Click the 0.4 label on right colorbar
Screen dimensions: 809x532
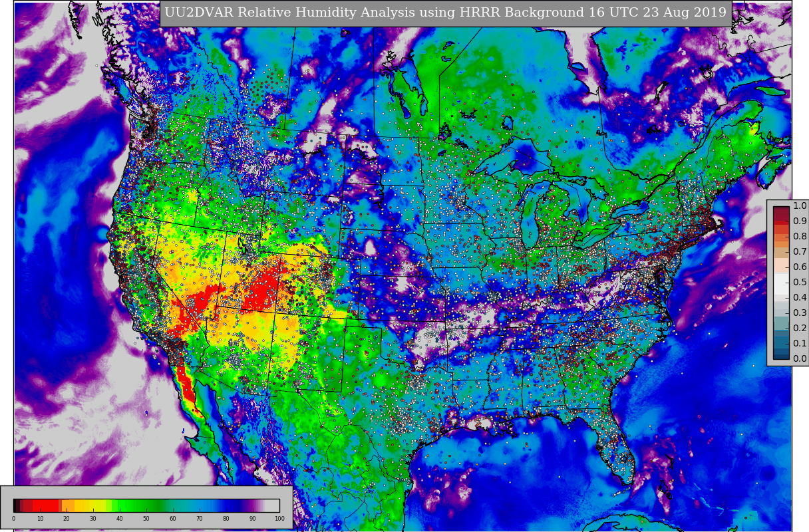click(x=800, y=297)
